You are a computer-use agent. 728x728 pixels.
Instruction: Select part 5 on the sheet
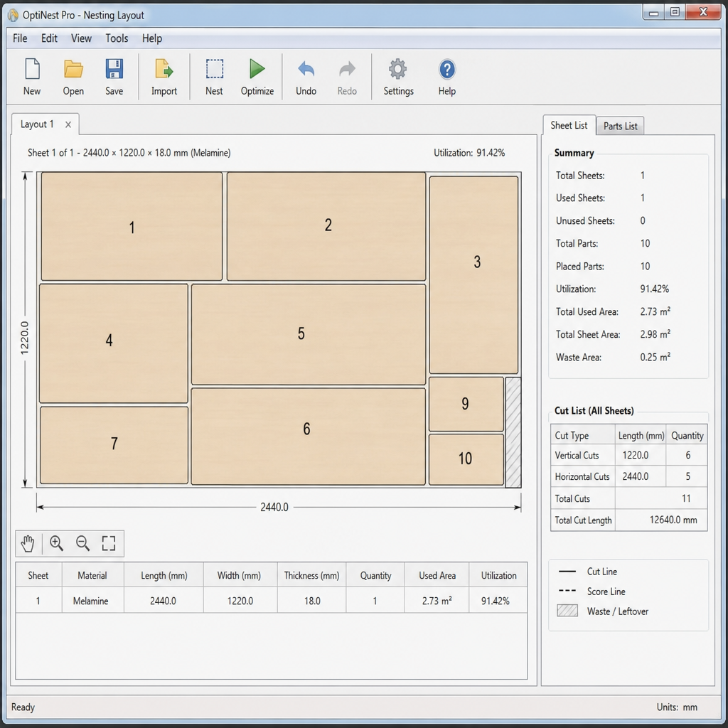click(x=309, y=334)
